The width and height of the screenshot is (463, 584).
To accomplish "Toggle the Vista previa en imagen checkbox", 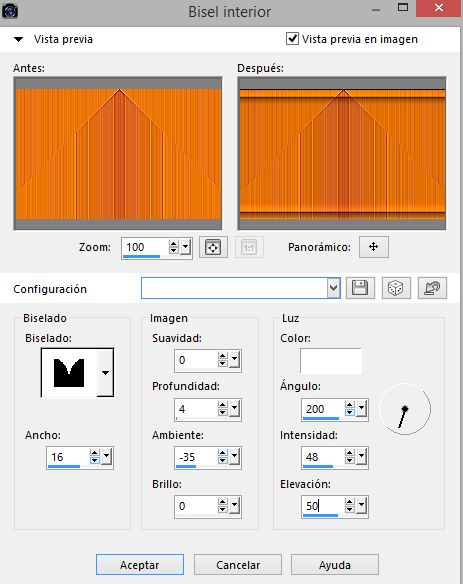I will [292, 38].
